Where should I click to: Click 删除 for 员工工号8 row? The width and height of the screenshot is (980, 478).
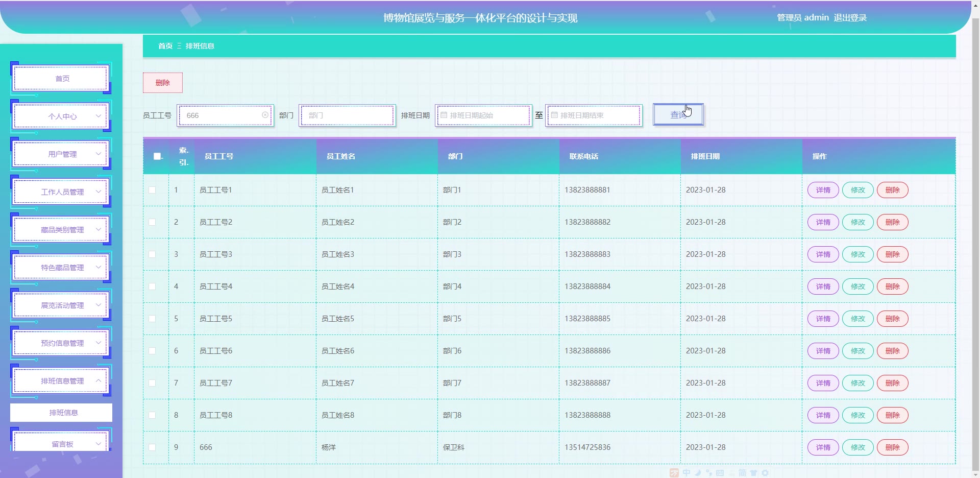(x=893, y=415)
